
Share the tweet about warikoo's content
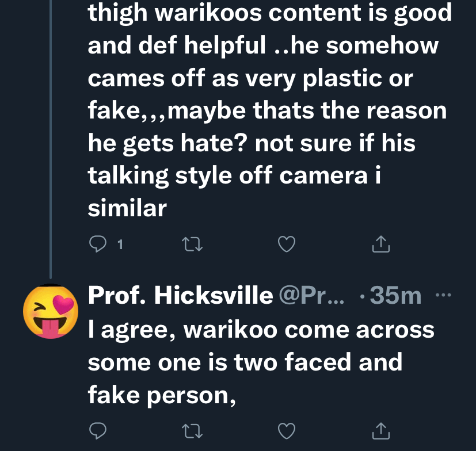380,246
